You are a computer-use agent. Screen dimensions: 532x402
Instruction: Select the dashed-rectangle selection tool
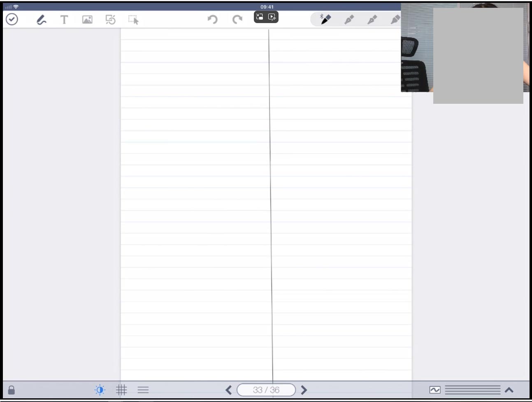(x=133, y=20)
